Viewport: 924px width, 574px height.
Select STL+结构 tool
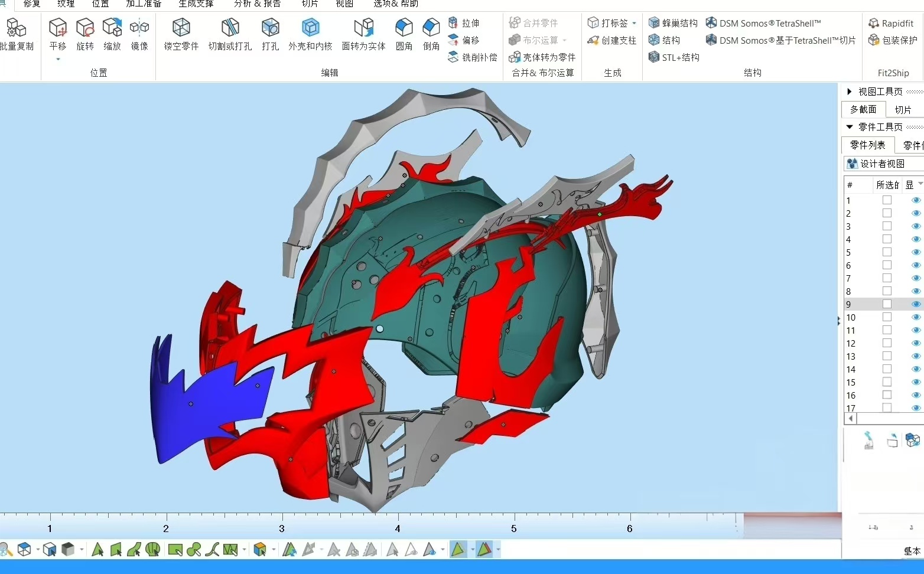(x=674, y=57)
